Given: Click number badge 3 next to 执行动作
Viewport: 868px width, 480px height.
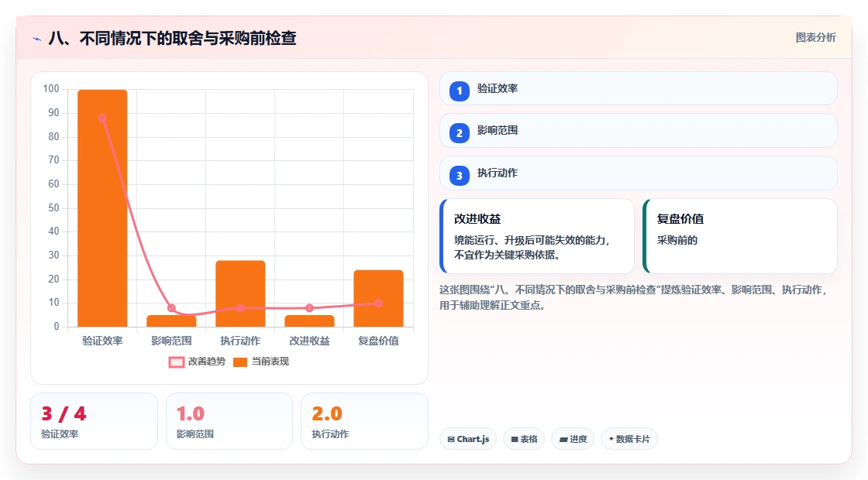Looking at the screenshot, I should [x=459, y=175].
